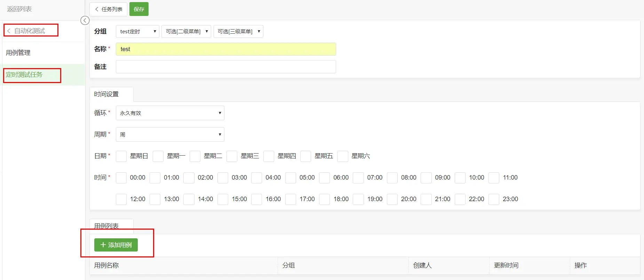Tick the 02:00 time checkbox
644x280 pixels.
click(x=189, y=178)
